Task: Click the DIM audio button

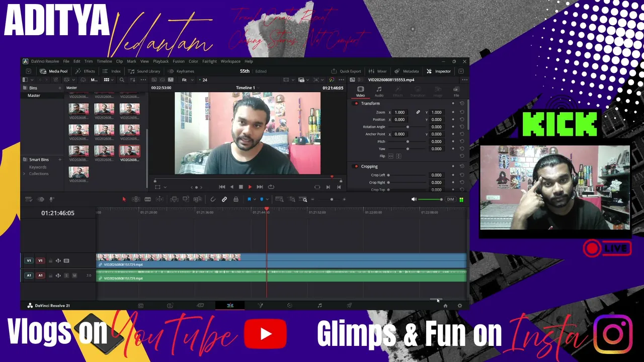Action: click(x=450, y=200)
